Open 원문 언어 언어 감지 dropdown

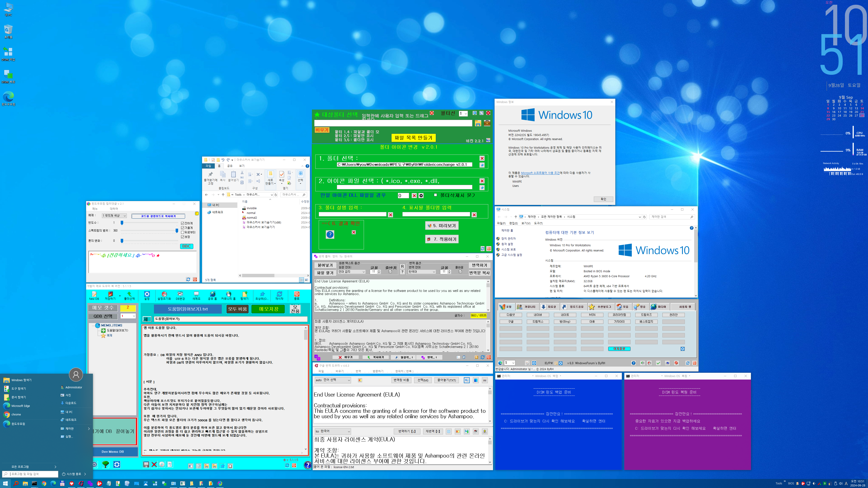[x=352, y=272]
